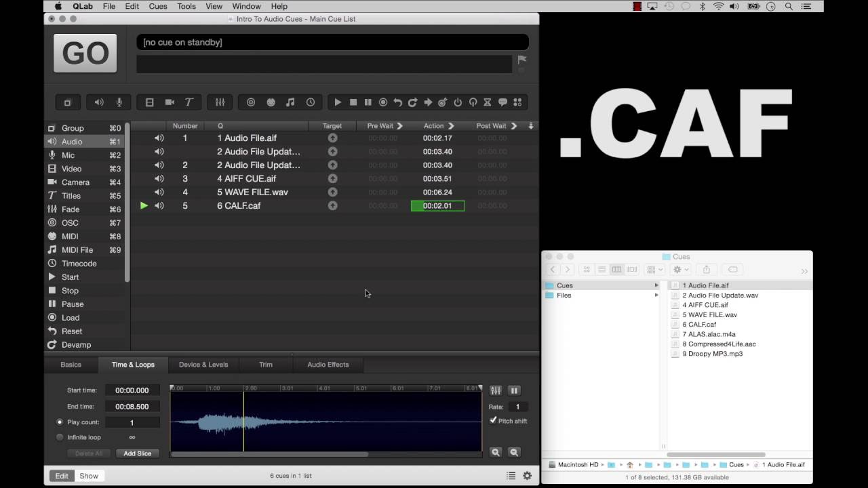Click the four-dot Script cue toolbar icon

pyautogui.click(x=517, y=102)
